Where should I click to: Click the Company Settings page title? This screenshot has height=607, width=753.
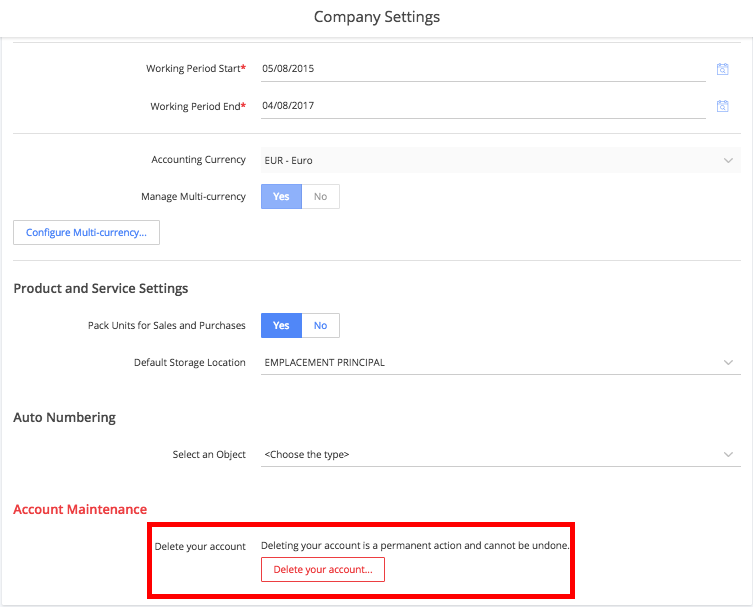[376, 17]
